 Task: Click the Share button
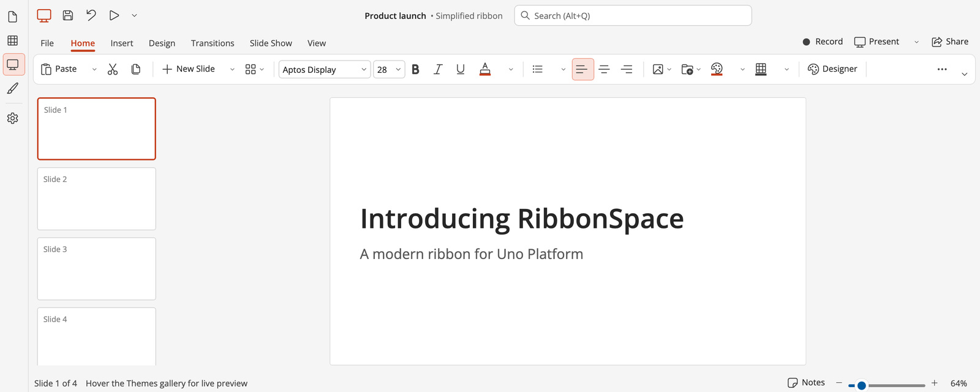coord(950,42)
